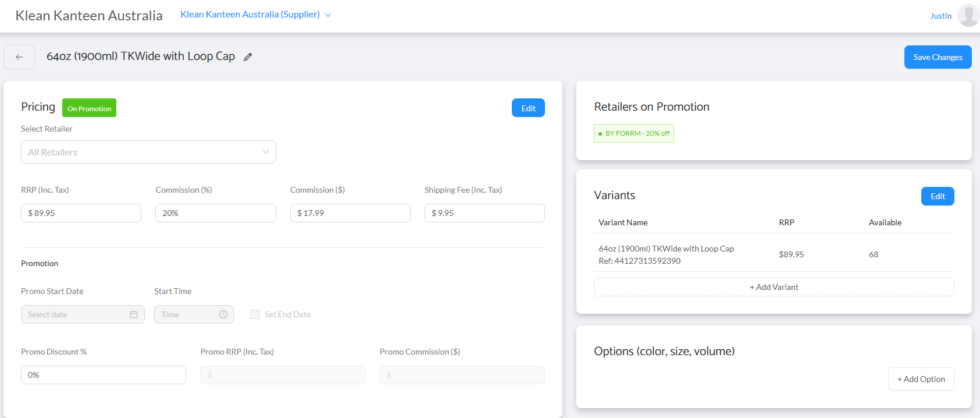This screenshot has height=418, width=980.
Task: Click Save Changes button
Action: (938, 57)
